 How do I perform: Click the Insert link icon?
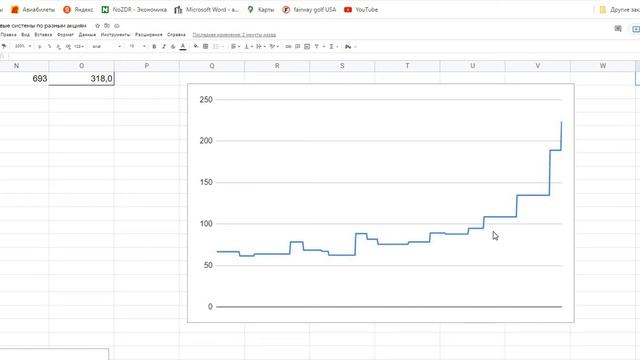pos(288,47)
